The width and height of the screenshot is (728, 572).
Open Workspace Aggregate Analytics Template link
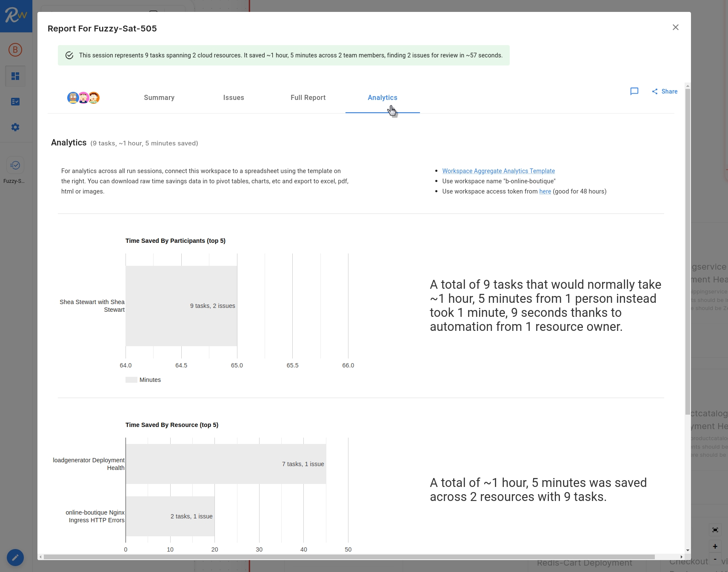[498, 171]
